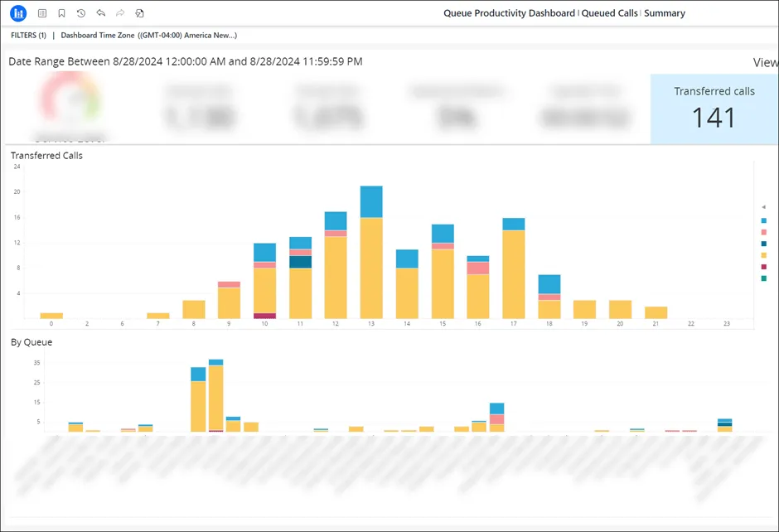Click the x-axis hour label 13
Image resolution: width=779 pixels, height=532 pixels.
[x=371, y=323]
